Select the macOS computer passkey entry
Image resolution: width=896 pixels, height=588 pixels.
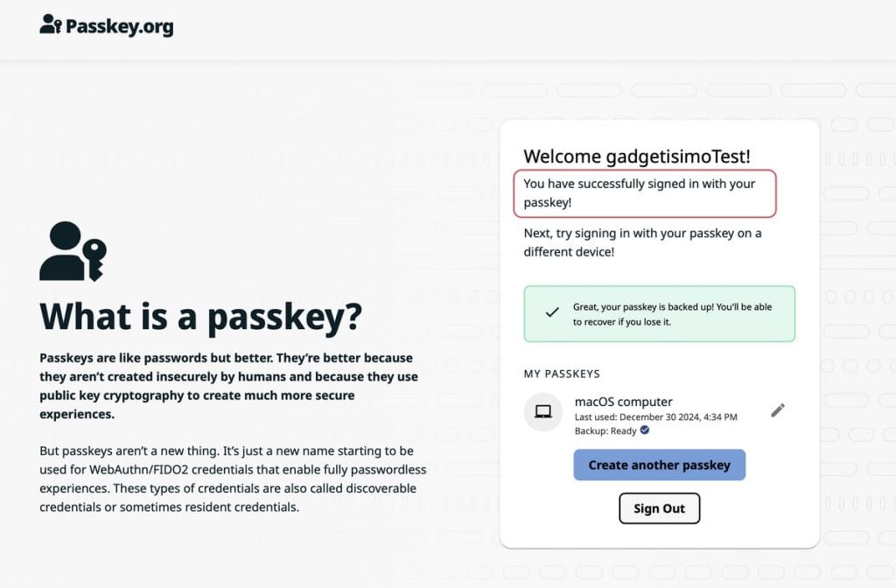655,415
